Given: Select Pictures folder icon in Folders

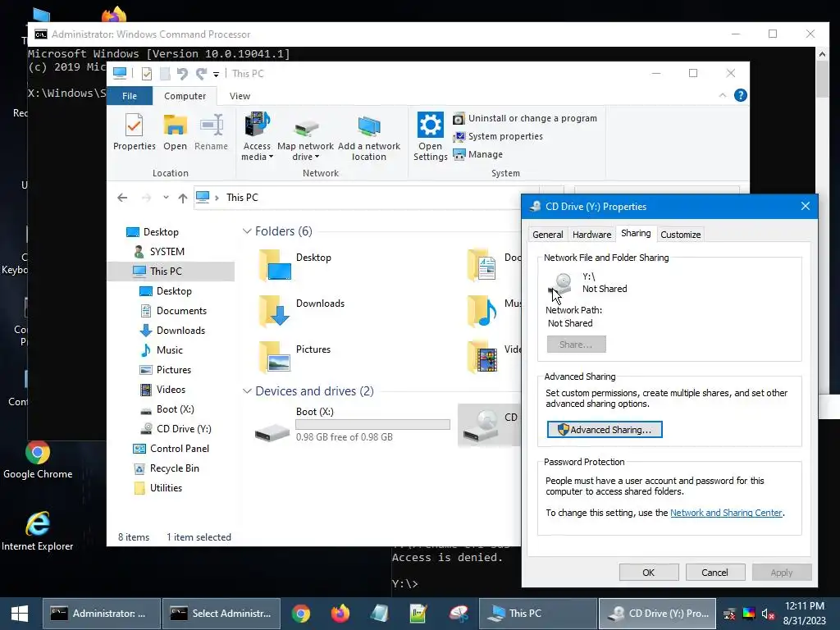Looking at the screenshot, I should pyautogui.click(x=276, y=358).
